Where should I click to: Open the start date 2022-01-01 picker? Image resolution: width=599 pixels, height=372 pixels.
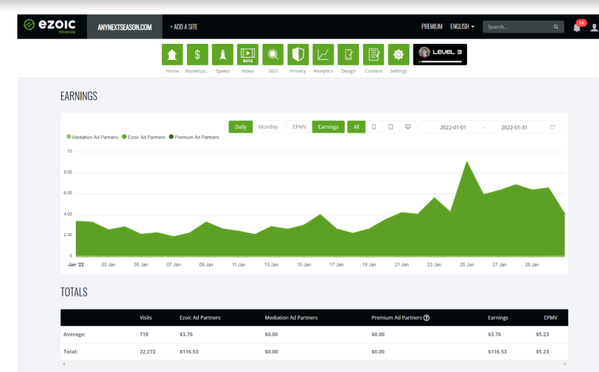(453, 127)
